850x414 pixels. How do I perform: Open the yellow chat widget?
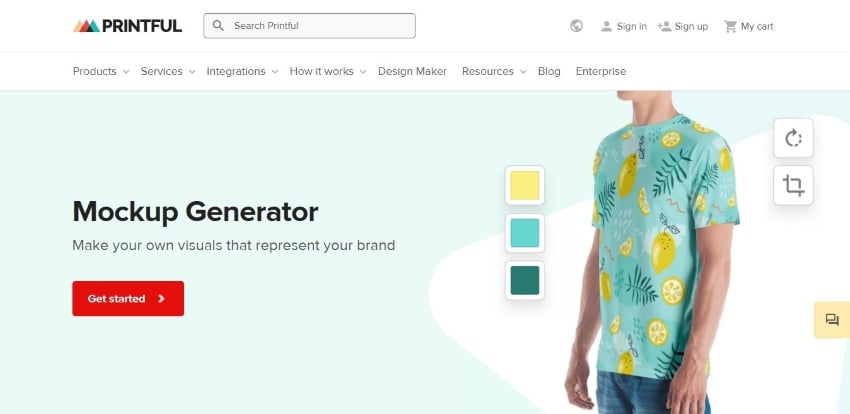[x=832, y=320]
